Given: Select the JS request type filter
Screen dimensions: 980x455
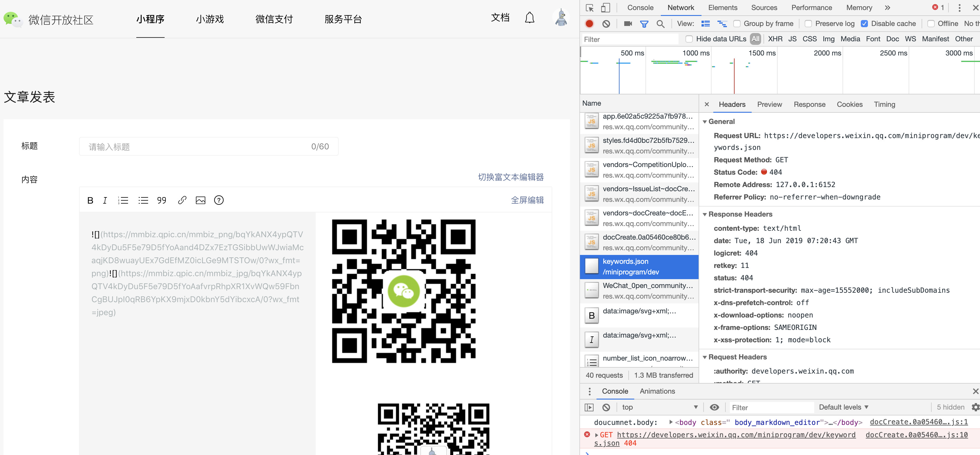Looking at the screenshot, I should tap(792, 39).
